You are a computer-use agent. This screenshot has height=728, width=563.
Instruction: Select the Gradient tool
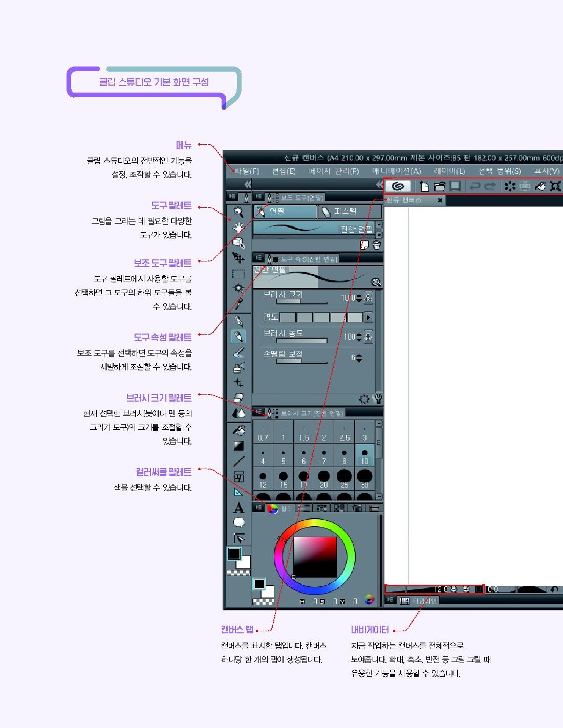click(x=239, y=446)
